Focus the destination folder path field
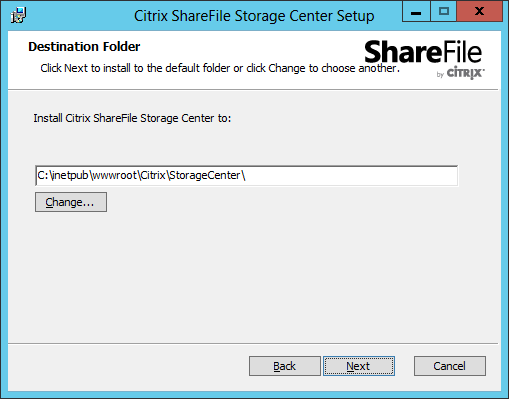Viewport: 509px width, 399px height. [x=246, y=175]
